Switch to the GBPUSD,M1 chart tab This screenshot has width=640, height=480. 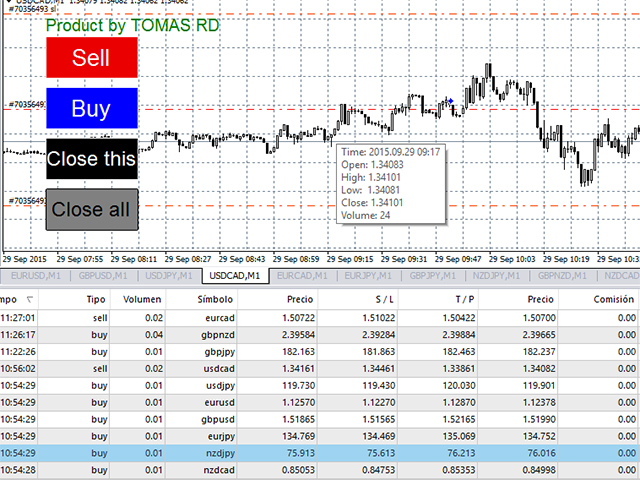pyautogui.click(x=103, y=276)
